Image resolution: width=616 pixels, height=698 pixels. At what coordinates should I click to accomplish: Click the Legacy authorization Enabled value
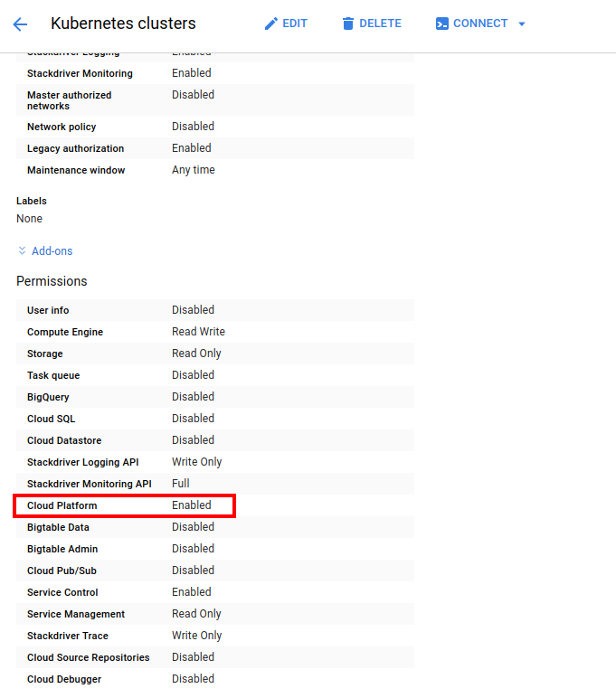click(192, 148)
